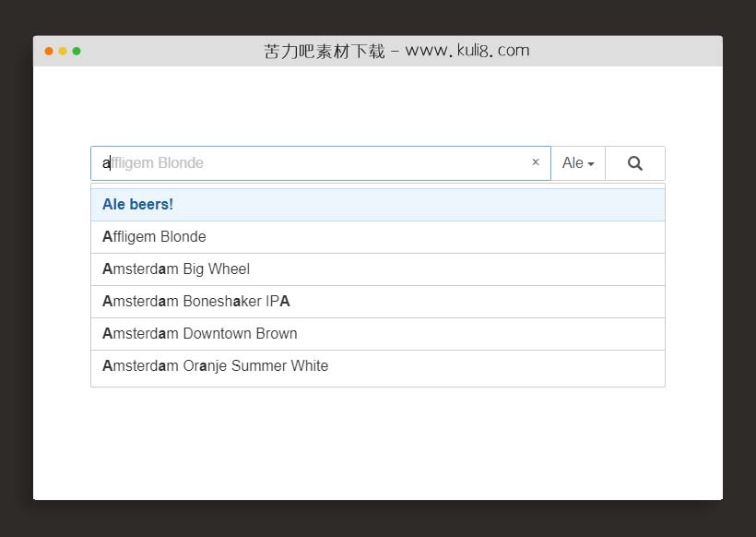Click the dark background outside the window

click(x=16, y=277)
